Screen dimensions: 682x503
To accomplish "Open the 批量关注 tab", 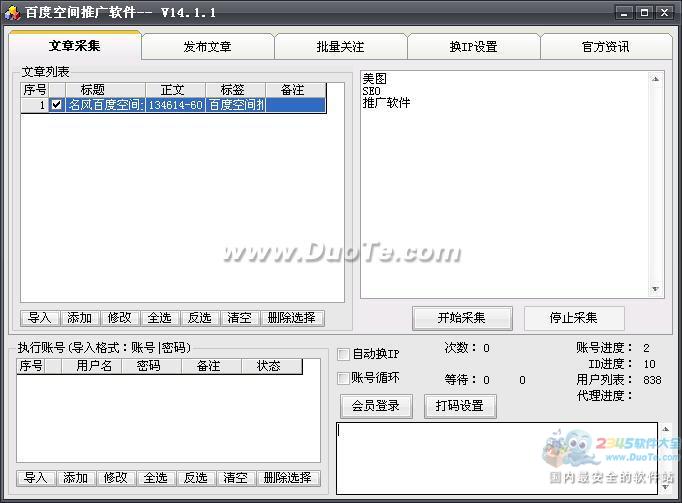I will point(341,47).
